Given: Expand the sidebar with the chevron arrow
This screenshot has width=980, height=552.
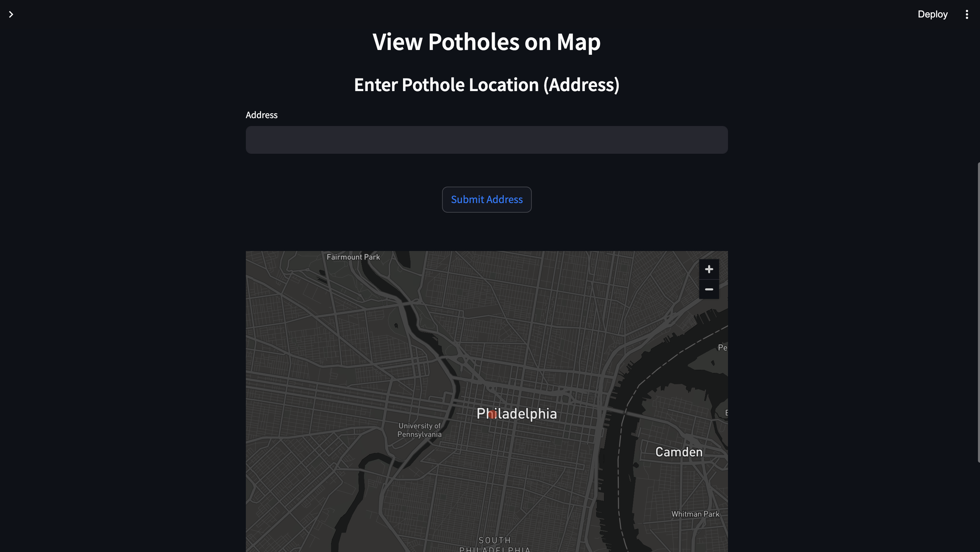Looking at the screenshot, I should coord(11,14).
